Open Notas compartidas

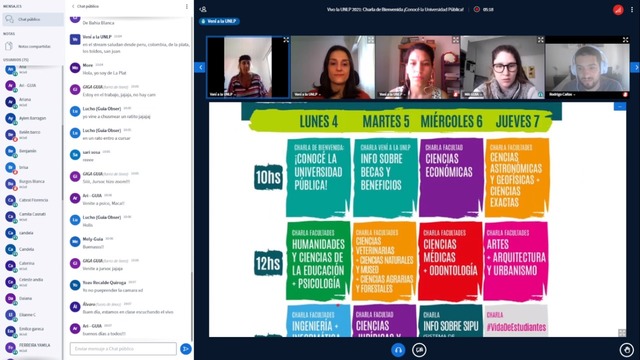tap(33, 47)
